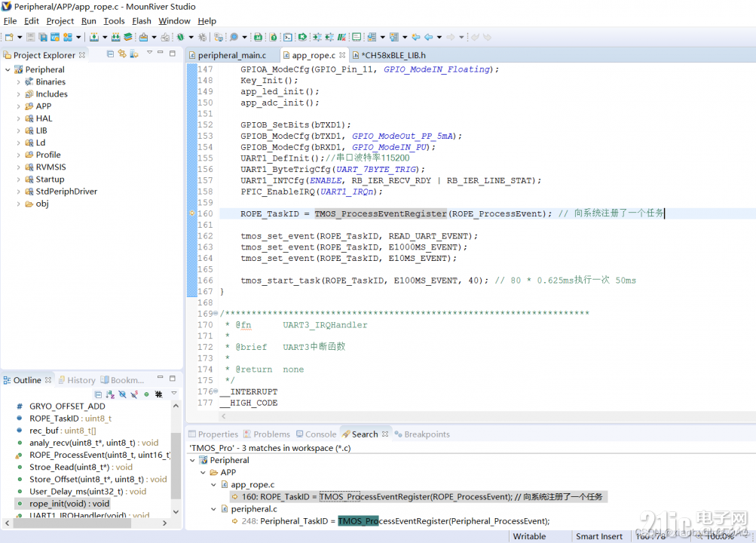Minimize the Project Explorer panel
This screenshot has height=543, width=756.
(x=161, y=53)
